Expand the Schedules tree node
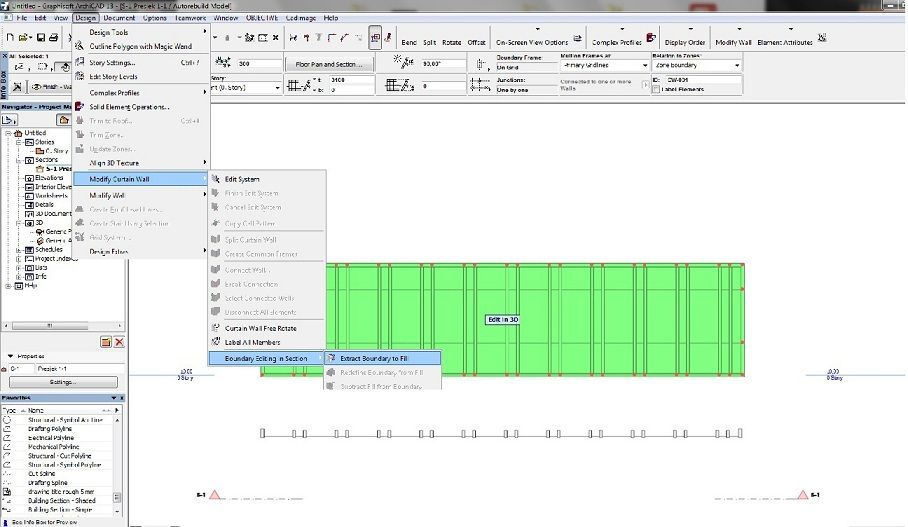Image resolution: width=908 pixels, height=527 pixels. 18,249
